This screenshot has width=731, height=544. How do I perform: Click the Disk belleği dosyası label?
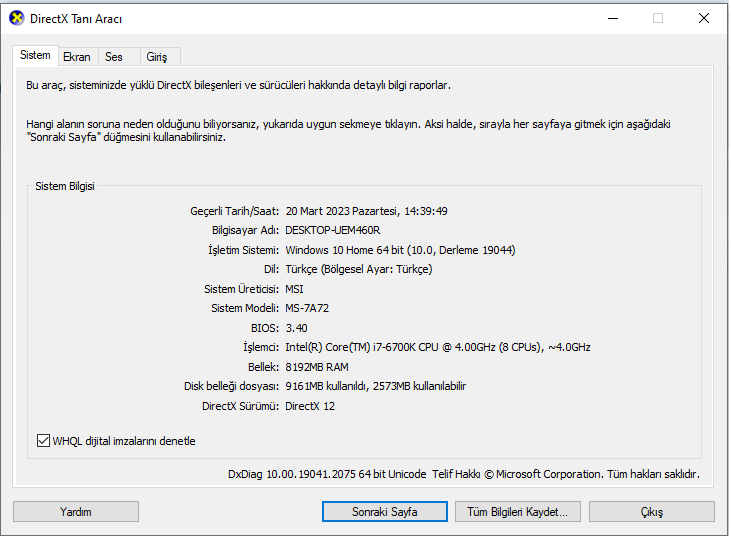232,386
